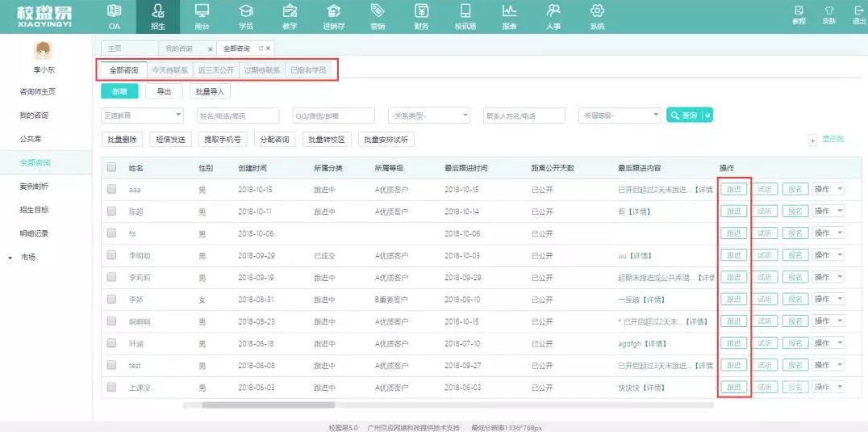
Task: Click the 退出 logout icon
Action: (858, 11)
